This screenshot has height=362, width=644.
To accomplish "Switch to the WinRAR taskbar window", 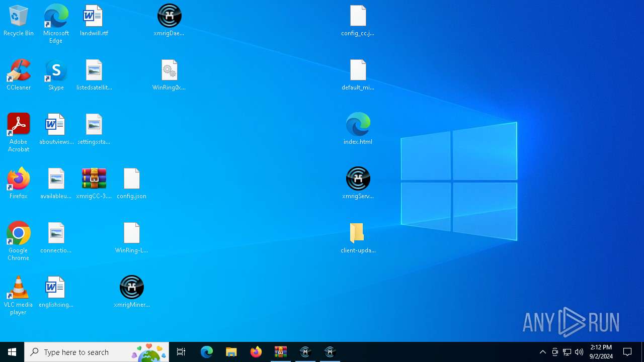I will coord(281,352).
